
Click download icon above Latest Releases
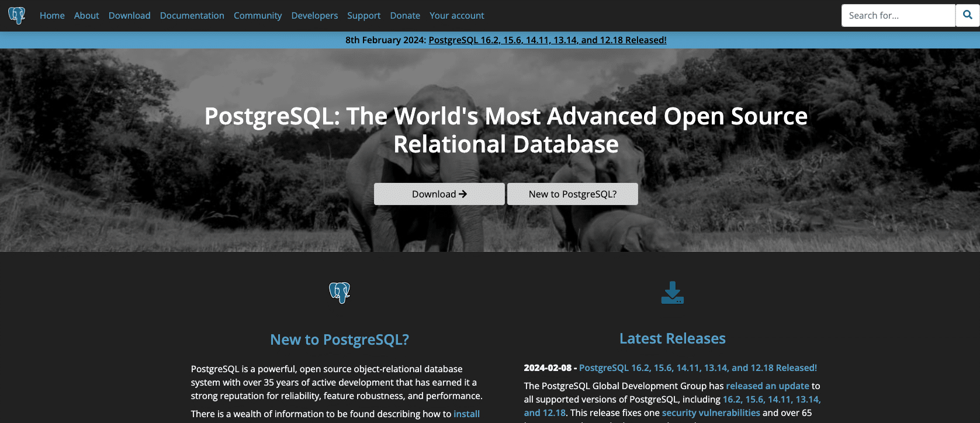tap(673, 293)
